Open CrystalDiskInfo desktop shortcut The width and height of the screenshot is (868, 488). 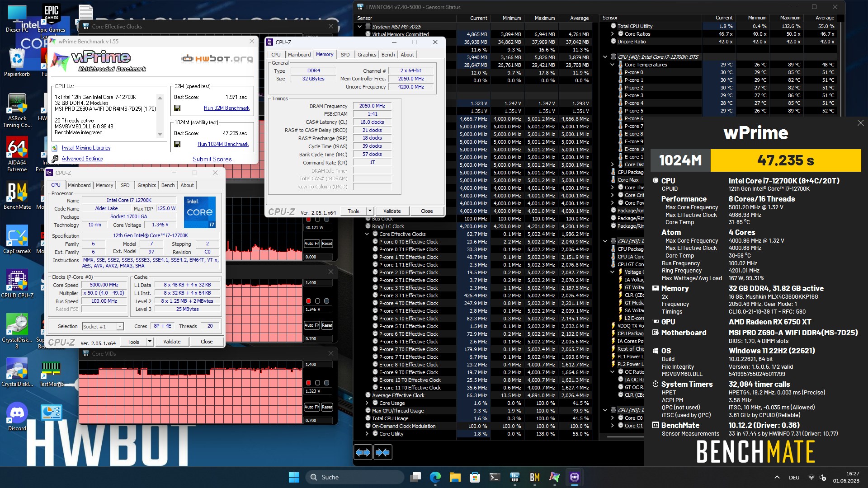[17, 373]
